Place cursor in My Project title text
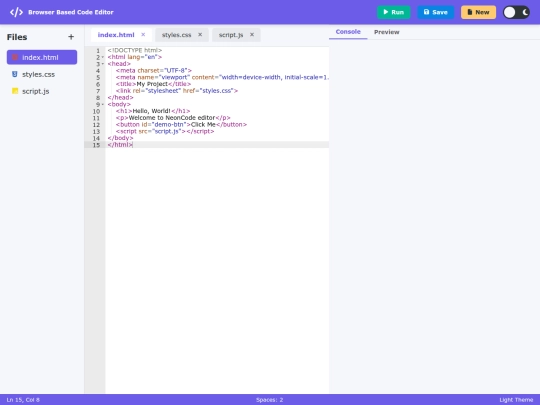Image resolution: width=540 pixels, height=405 pixels. click(x=152, y=84)
